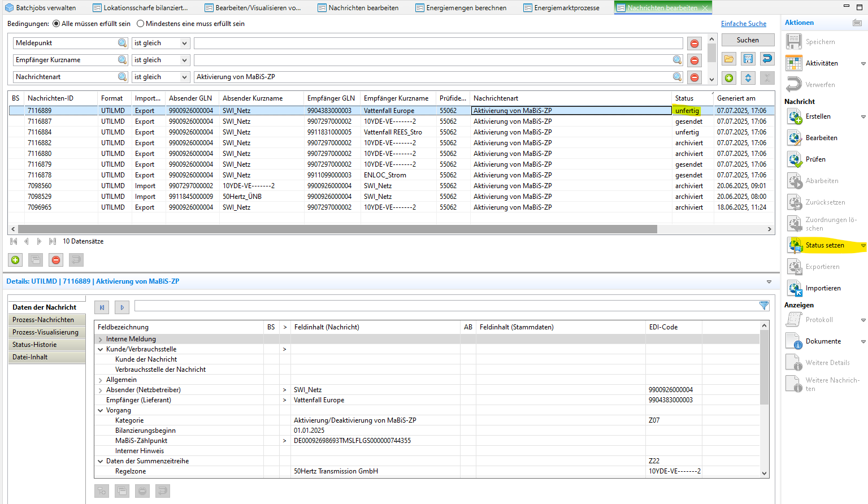Click green plus to add search condition

click(x=729, y=78)
